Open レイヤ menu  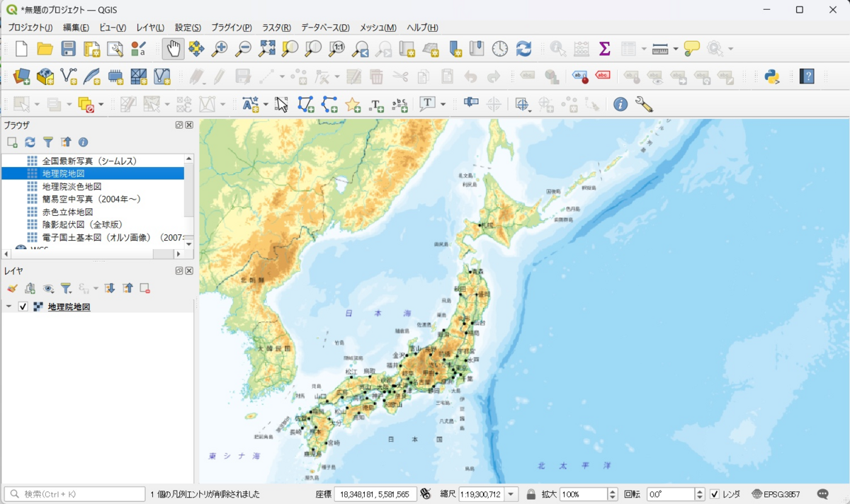coord(150,28)
